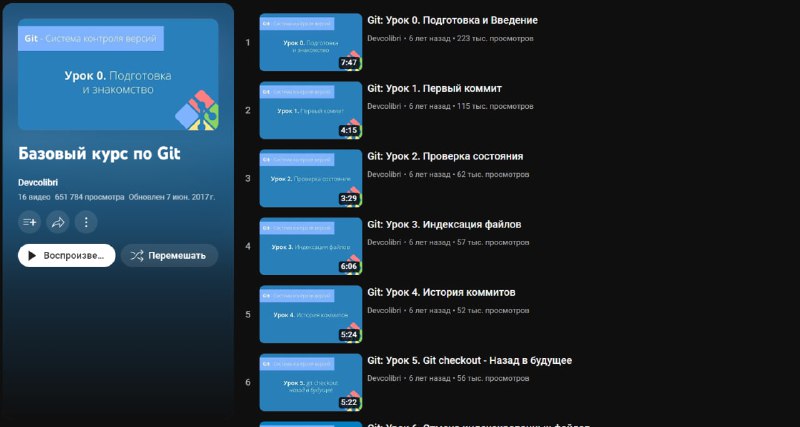Click the 6:06 duration badge
The height and width of the screenshot is (427, 800).
click(349, 266)
